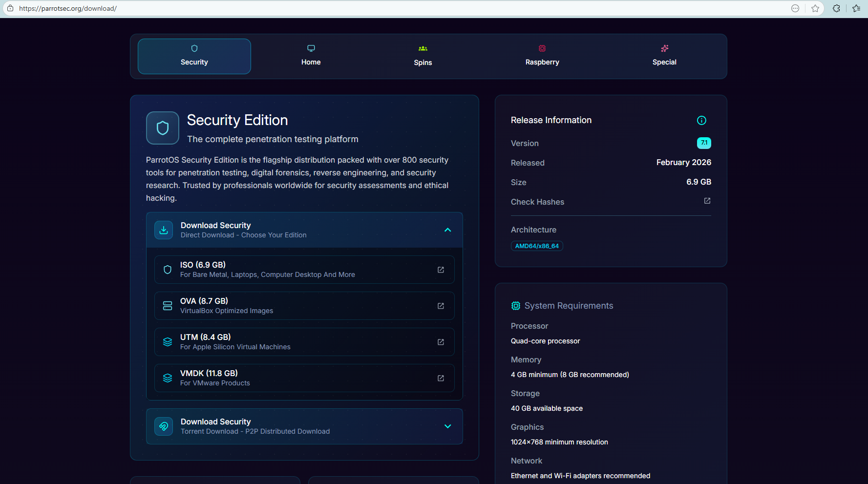Viewport: 868px width, 484px height.
Task: Open the browser extensions puzzle icon
Action: [x=836, y=8]
